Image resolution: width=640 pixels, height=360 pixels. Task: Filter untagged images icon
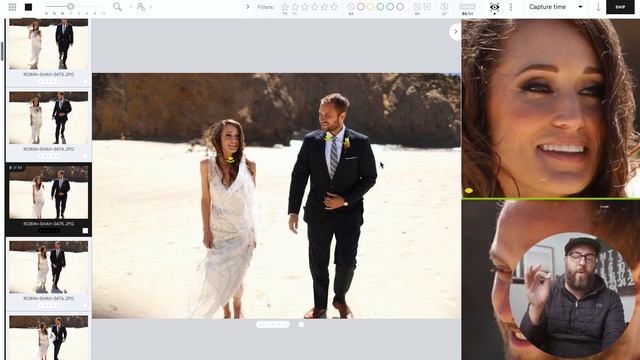point(417,7)
